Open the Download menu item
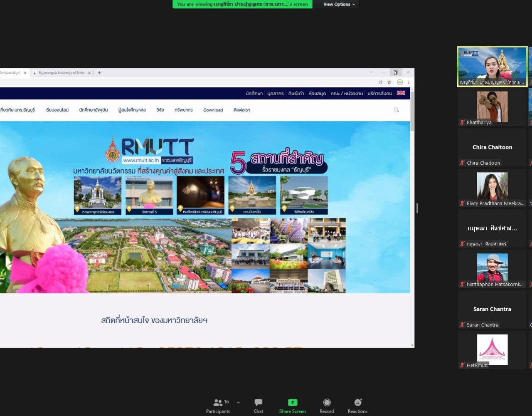 tap(213, 110)
